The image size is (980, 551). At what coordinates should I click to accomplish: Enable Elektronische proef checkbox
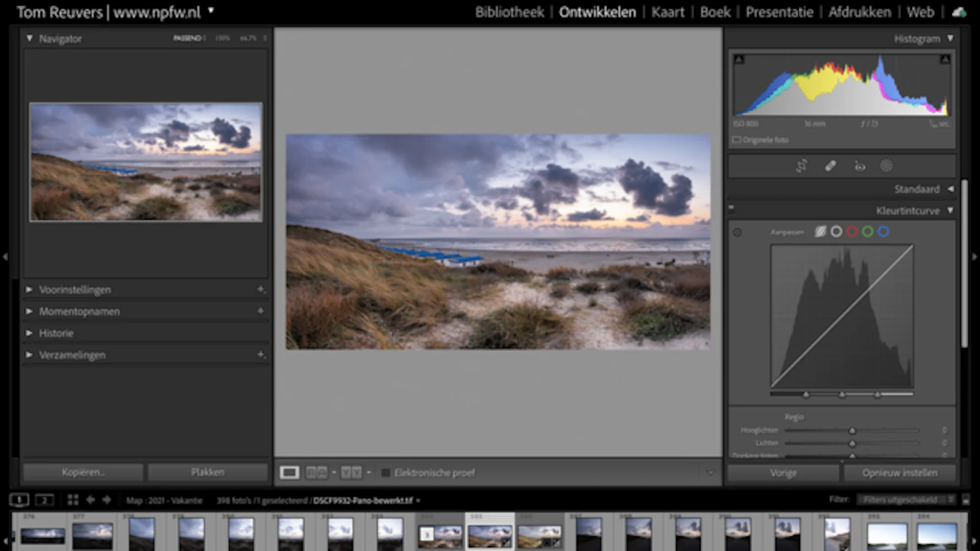point(386,473)
